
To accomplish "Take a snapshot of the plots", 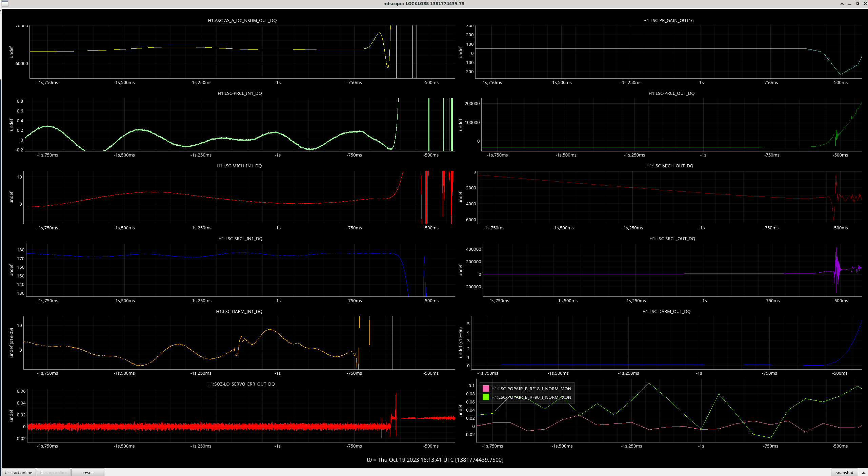I will tap(844, 473).
